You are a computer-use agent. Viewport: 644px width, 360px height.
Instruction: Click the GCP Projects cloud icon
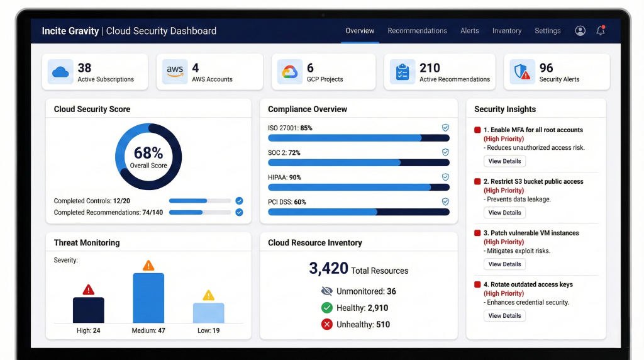(x=289, y=72)
